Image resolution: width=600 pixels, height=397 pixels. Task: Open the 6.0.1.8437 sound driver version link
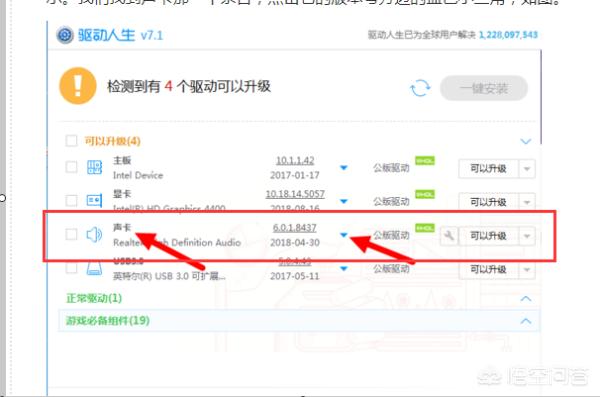point(295,228)
